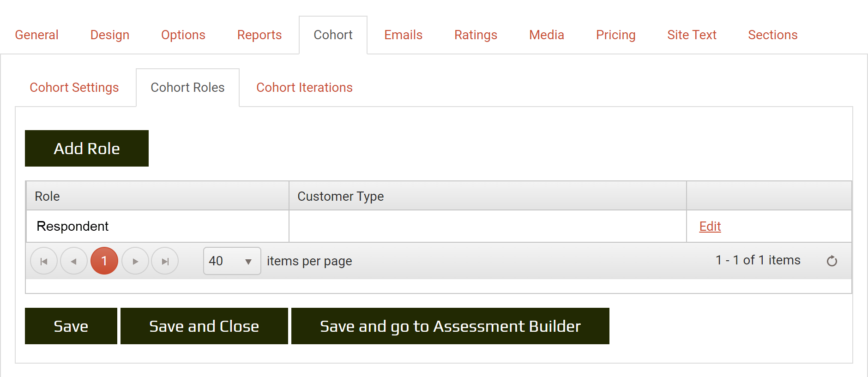Open Cohort Iterations tab

(304, 88)
